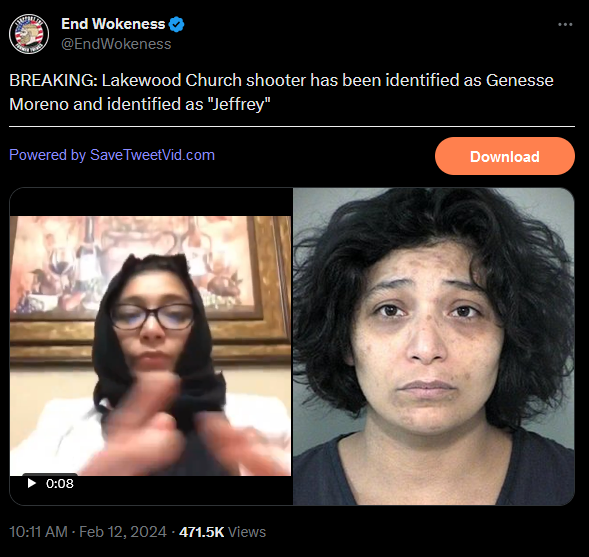Click the orange Download button
Screen dimensions: 589x557
pos(504,156)
